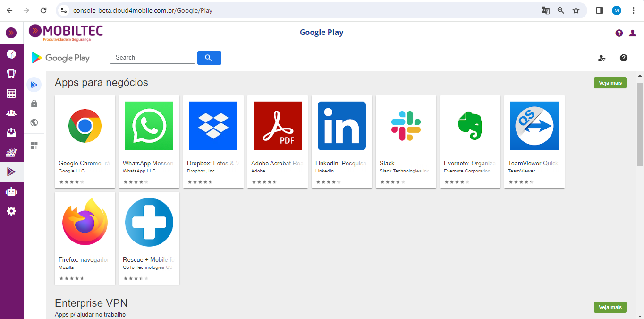Click the translate page icon
This screenshot has height=319, width=644.
point(546,10)
